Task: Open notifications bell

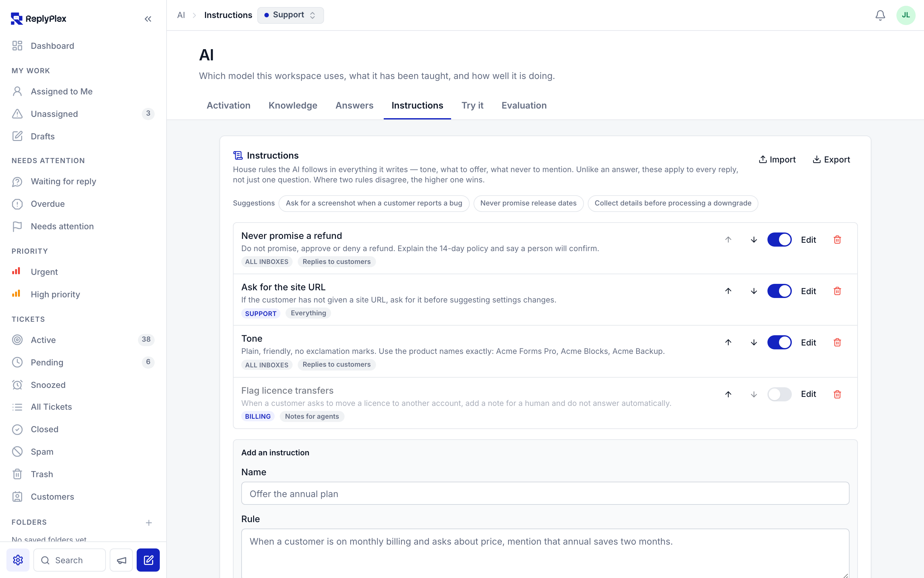Action: click(x=880, y=15)
